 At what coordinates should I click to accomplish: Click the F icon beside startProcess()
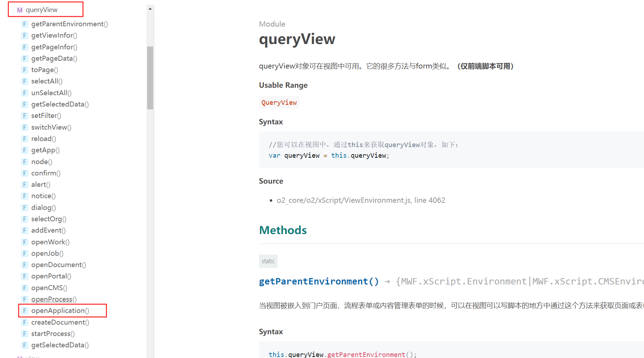tap(25, 334)
